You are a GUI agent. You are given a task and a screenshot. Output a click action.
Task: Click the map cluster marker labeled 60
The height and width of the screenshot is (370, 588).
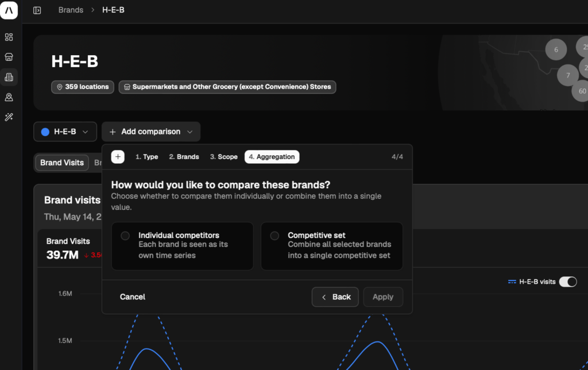tap(581, 91)
